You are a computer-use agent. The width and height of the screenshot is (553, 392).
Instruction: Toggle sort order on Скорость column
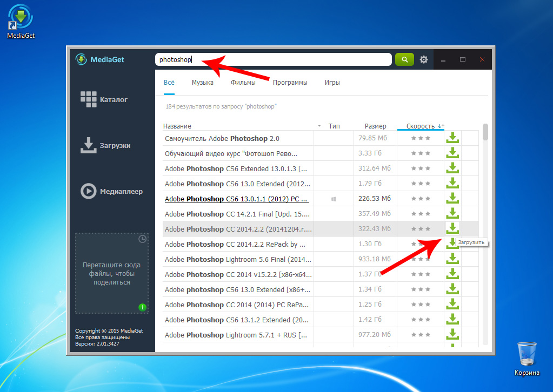(441, 126)
